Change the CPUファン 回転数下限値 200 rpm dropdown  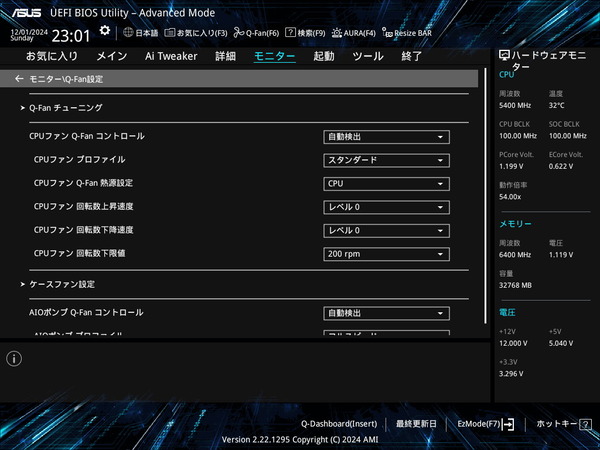coord(386,254)
